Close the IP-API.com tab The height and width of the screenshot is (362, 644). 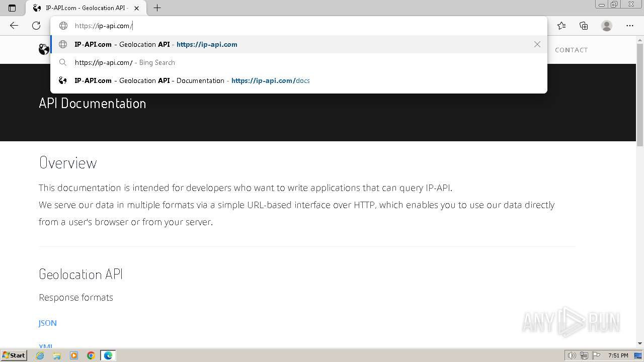pyautogui.click(x=137, y=8)
